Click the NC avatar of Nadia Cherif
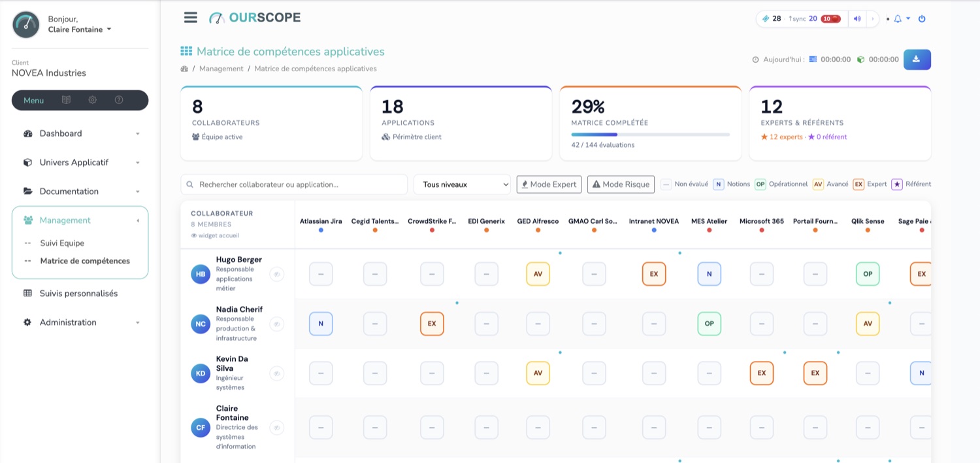Image resolution: width=980 pixels, height=463 pixels. point(201,324)
